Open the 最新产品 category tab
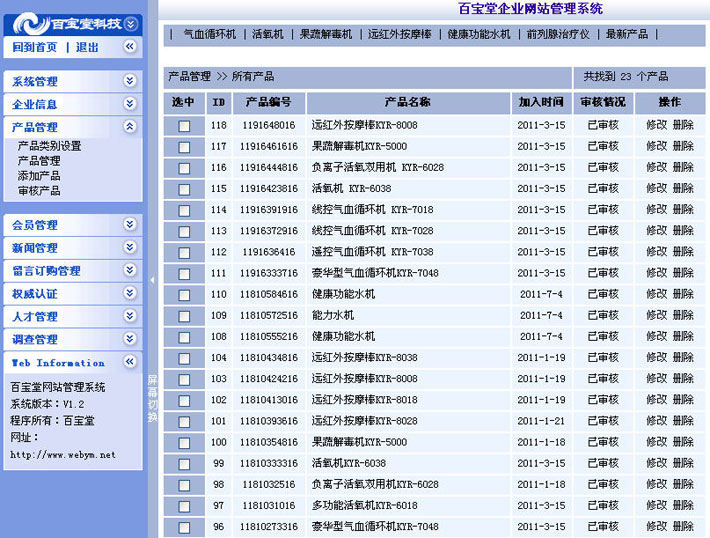The height and width of the screenshot is (538, 710). tap(627, 34)
